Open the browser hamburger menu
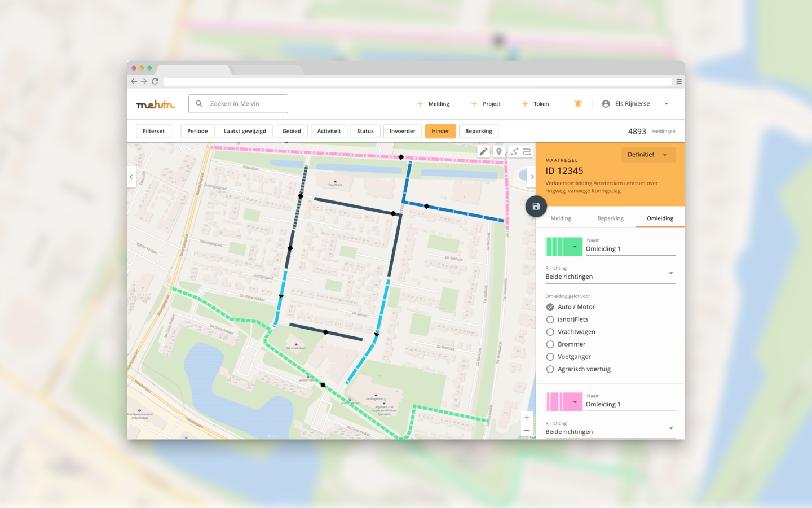Viewport: 812px width, 508px height. pyautogui.click(x=679, y=81)
